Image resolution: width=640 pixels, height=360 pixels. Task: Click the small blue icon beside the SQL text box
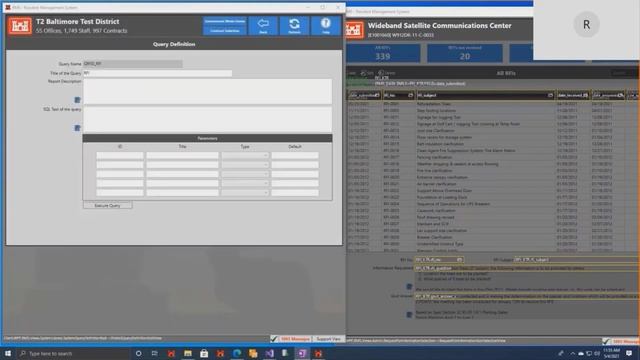coord(77,128)
